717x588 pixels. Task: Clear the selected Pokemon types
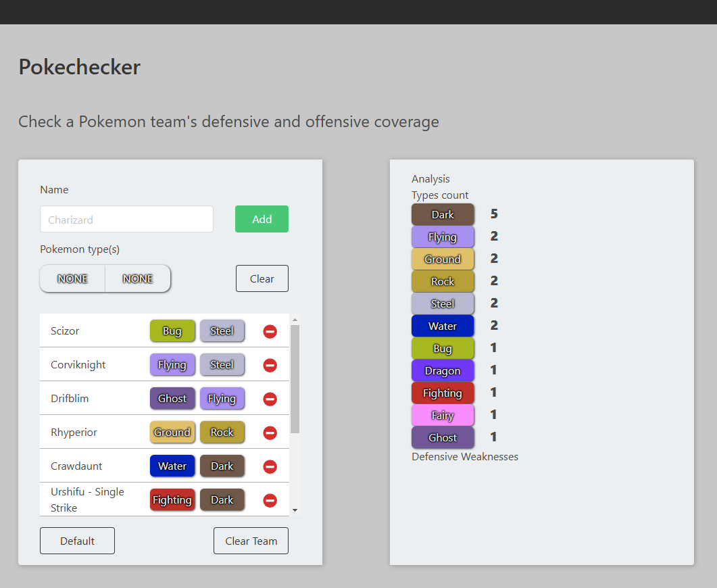262,278
